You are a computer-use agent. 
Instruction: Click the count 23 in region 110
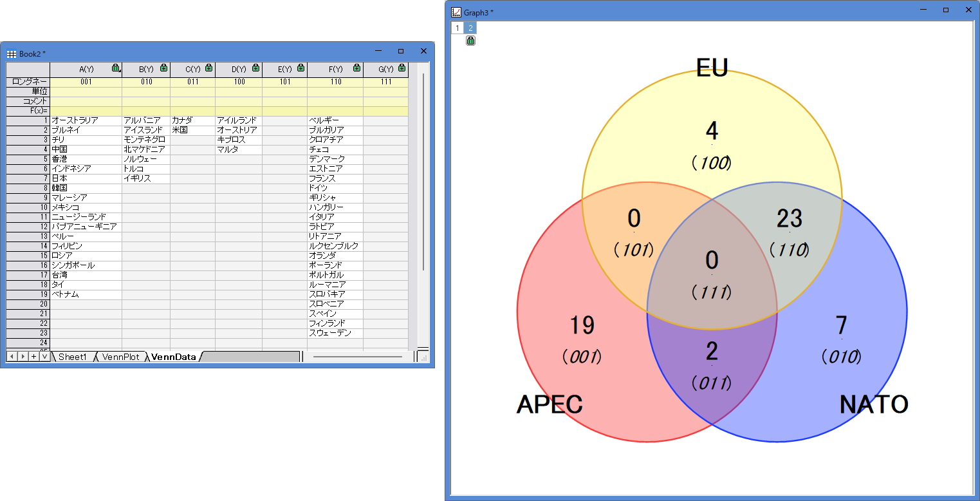tap(790, 219)
